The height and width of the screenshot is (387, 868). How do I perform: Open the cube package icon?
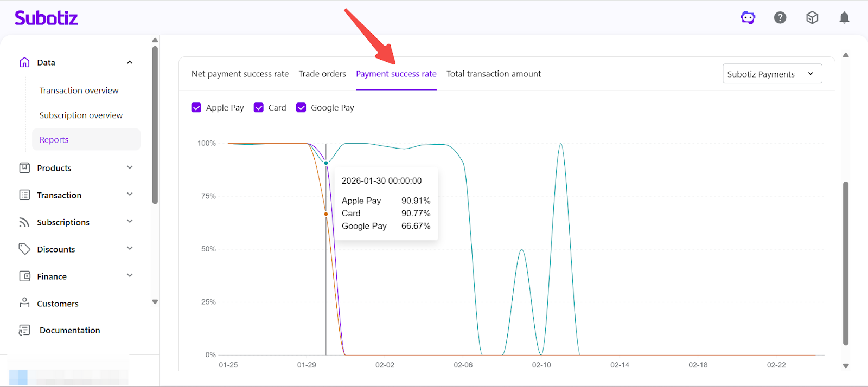click(812, 18)
